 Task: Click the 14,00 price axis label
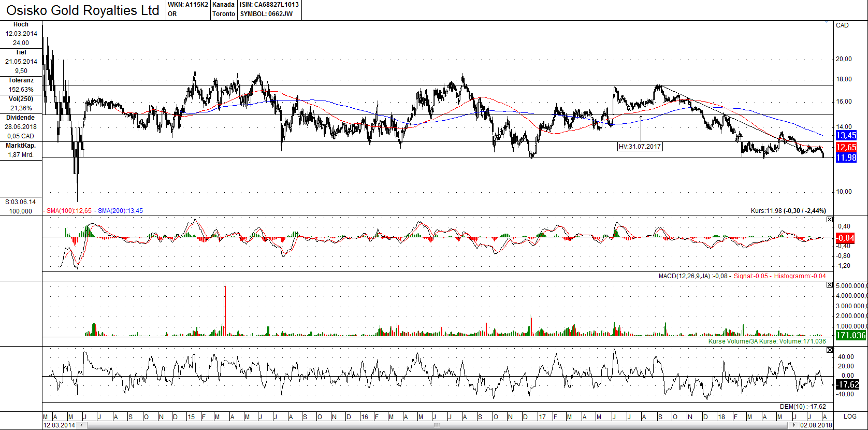[844, 127]
